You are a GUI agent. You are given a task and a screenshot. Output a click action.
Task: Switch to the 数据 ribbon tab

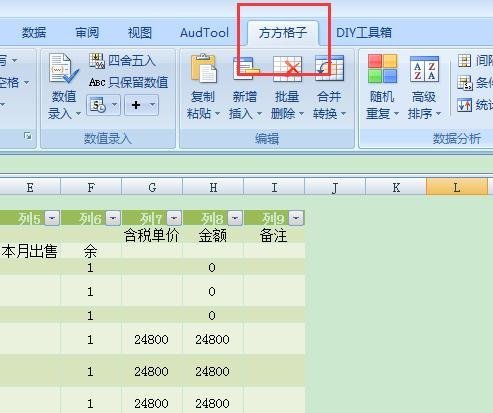coord(34,33)
